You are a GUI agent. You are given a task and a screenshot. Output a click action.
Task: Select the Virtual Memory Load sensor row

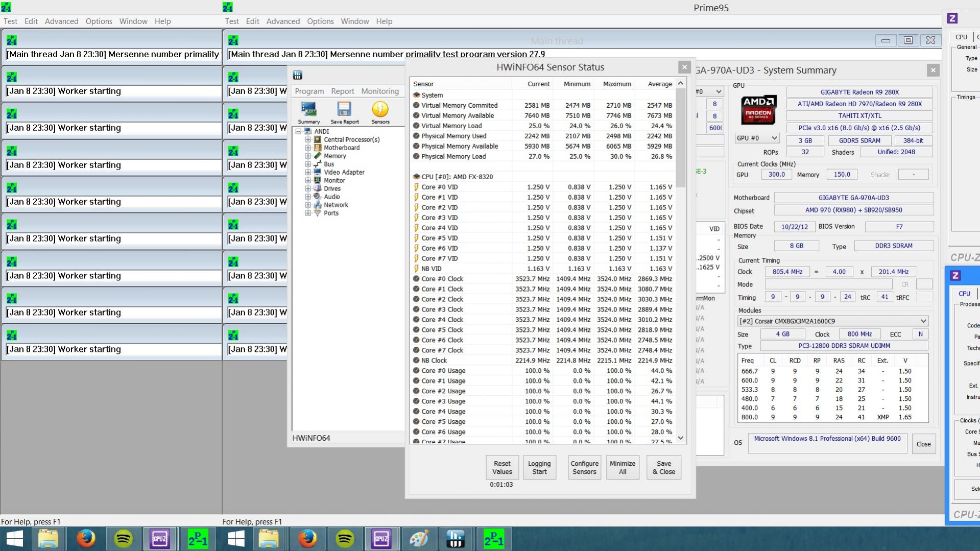pos(542,126)
